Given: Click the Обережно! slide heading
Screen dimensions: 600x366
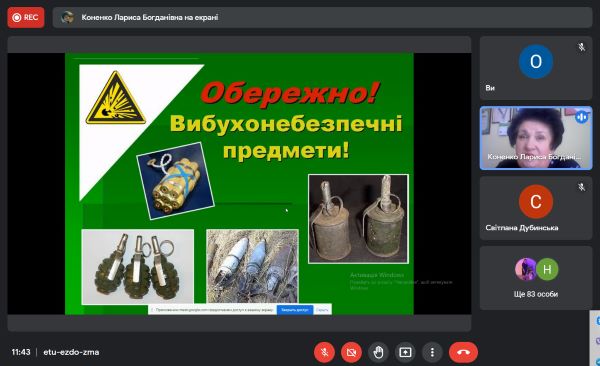Looking at the screenshot, I should pyautogui.click(x=290, y=93).
